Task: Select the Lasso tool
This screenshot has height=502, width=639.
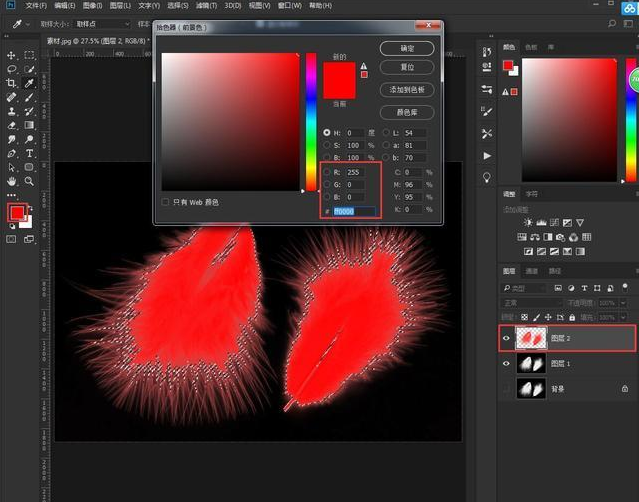Action: [x=11, y=69]
